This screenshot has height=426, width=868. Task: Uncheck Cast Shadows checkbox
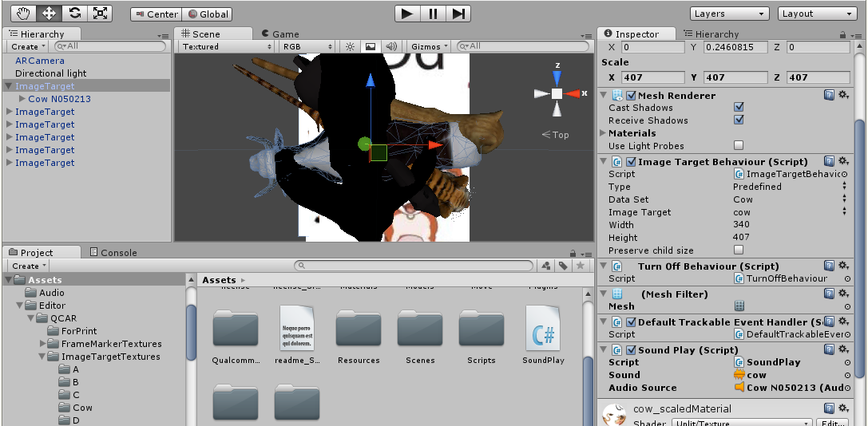739,108
